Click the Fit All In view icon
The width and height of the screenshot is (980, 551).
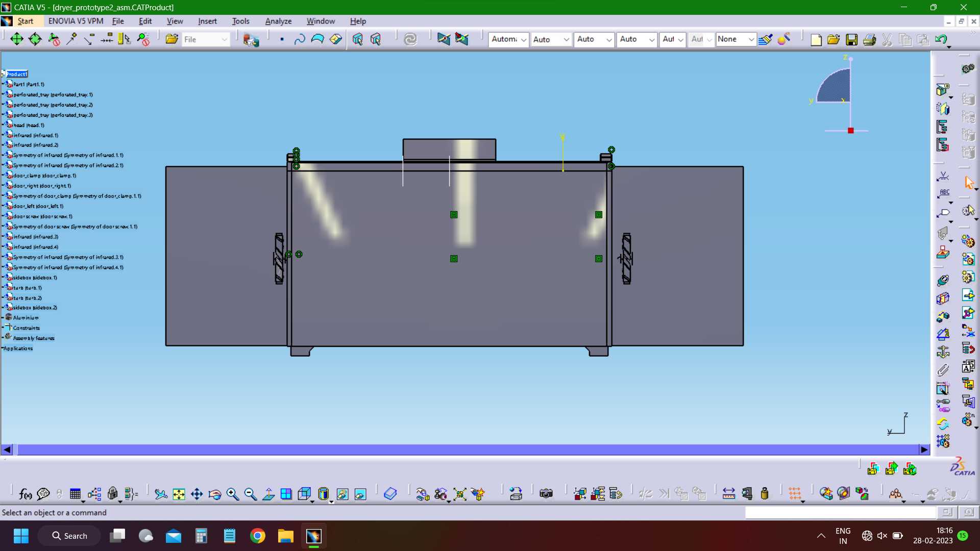tap(179, 494)
